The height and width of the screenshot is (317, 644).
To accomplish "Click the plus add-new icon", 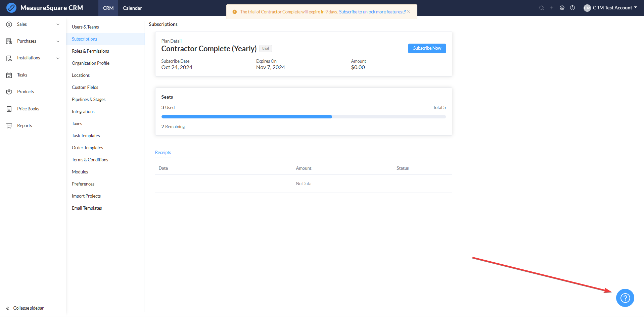I will pyautogui.click(x=552, y=8).
